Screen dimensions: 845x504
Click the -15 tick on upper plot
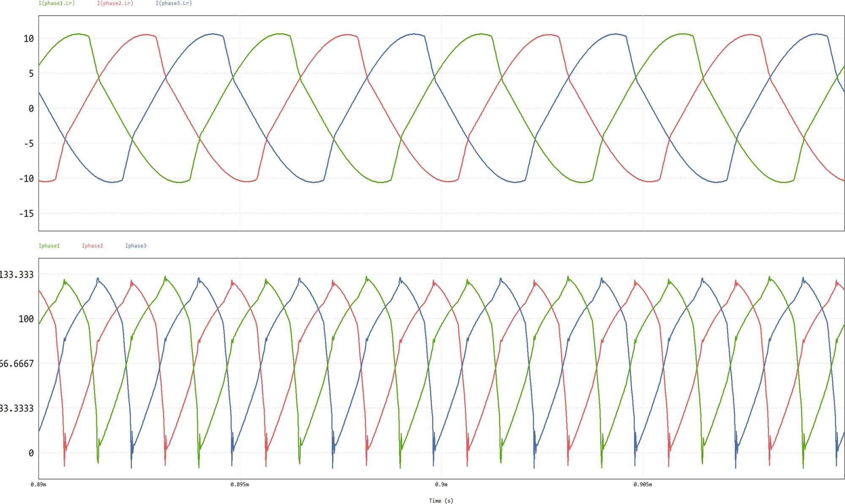pos(26,214)
